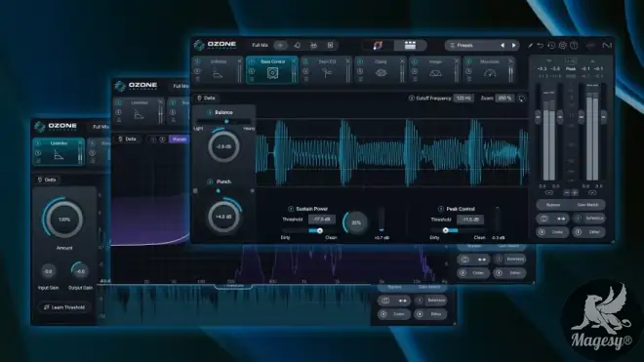Toggle Sustain Power enable button
The height and width of the screenshot is (362, 644).
[291, 209]
